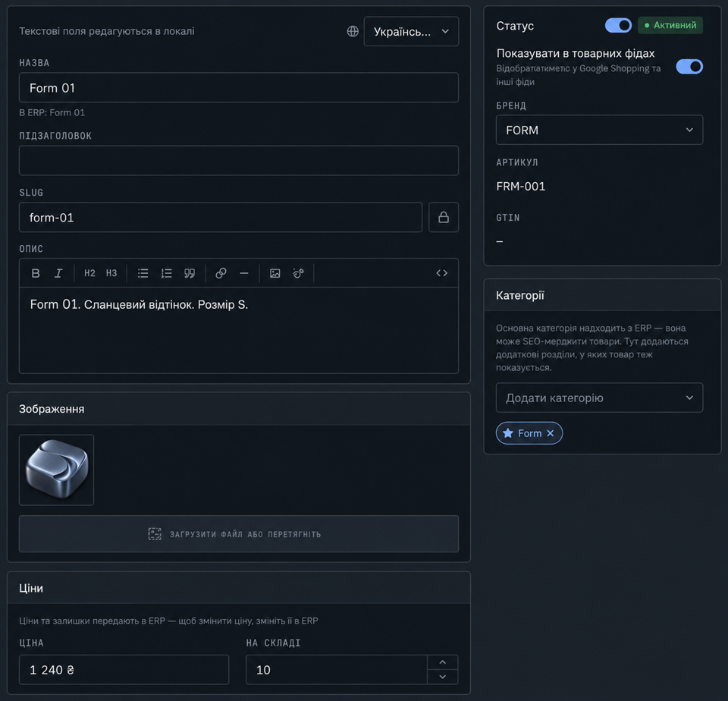
Task: Click the Назва field containing Form 01
Action: click(239, 87)
